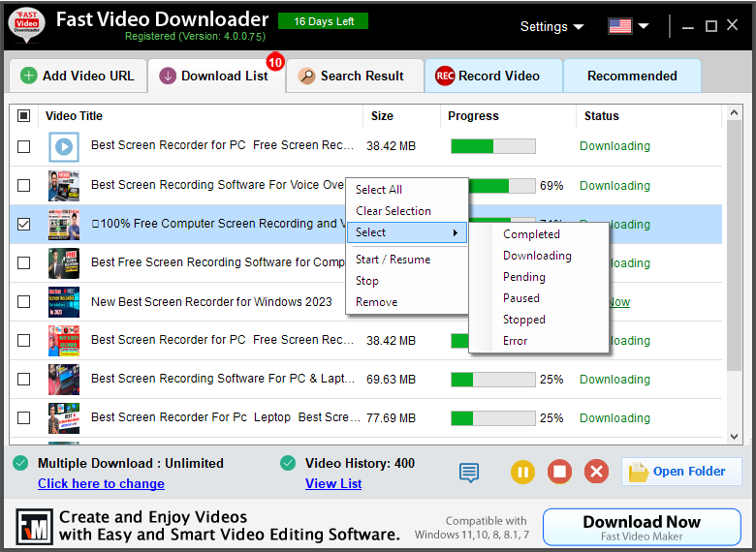Check New Best Screen Recorder for Windows 2023
Screen dimensions: 756x552
pos(24,302)
